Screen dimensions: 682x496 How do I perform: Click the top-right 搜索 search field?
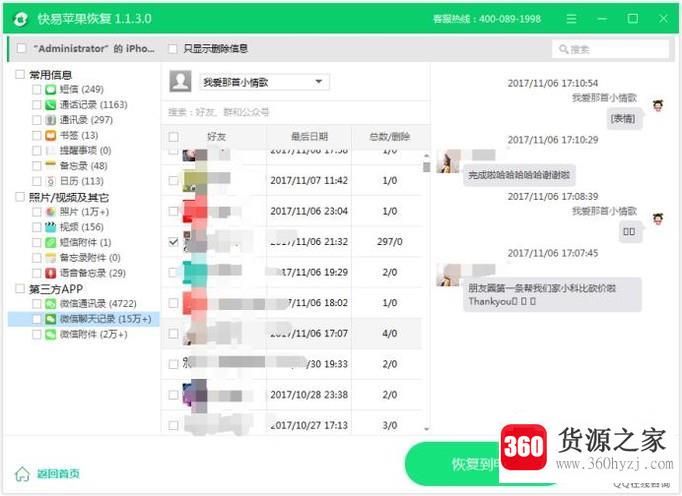click(x=611, y=49)
